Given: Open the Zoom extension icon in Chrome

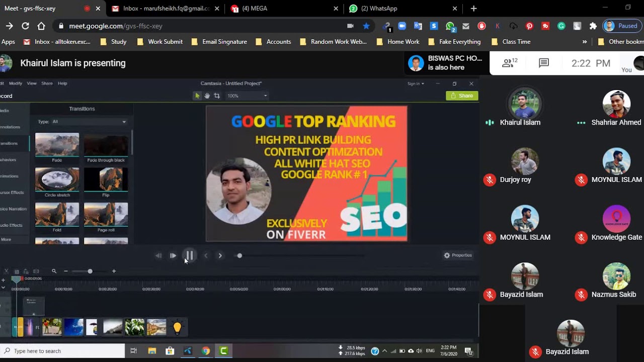Looking at the screenshot, I should [402, 26].
